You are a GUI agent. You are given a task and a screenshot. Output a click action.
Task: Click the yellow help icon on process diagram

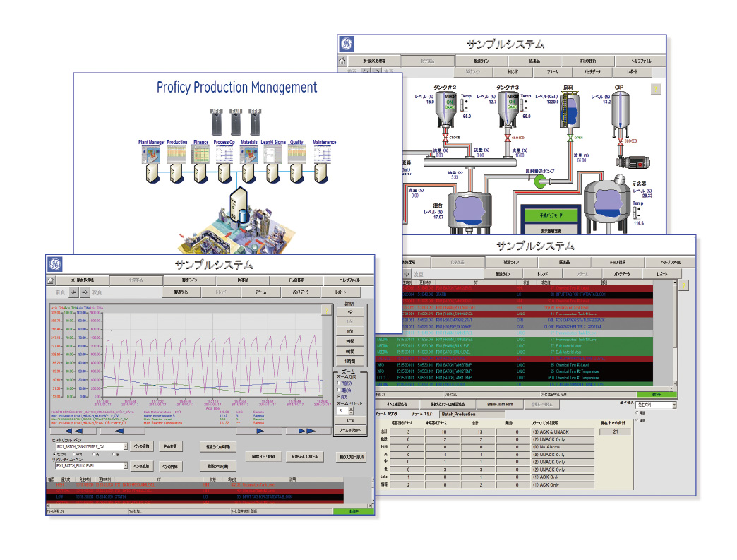coord(655,89)
